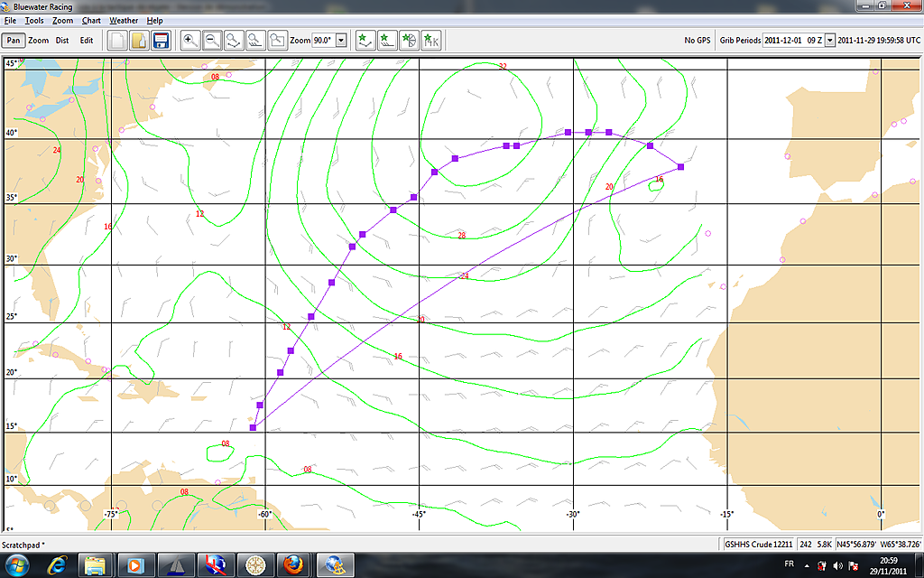Expand the Zoom 90.0° dropdown
This screenshot has height=578, width=924.
(x=341, y=41)
